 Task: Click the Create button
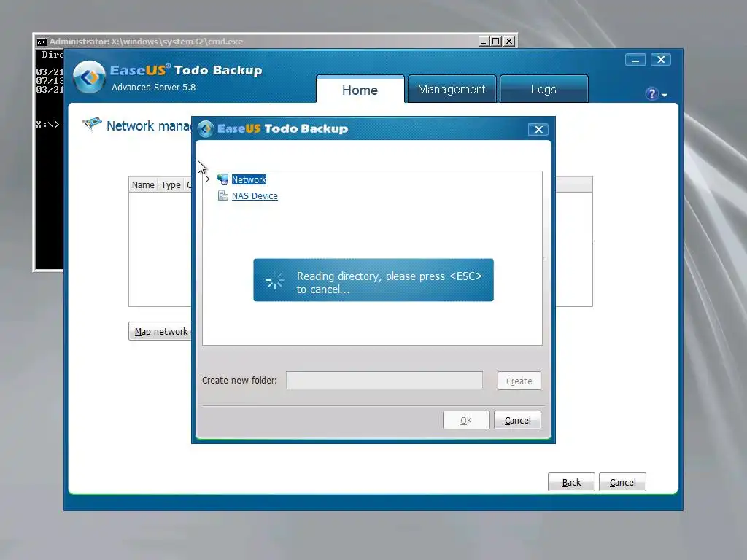point(519,381)
